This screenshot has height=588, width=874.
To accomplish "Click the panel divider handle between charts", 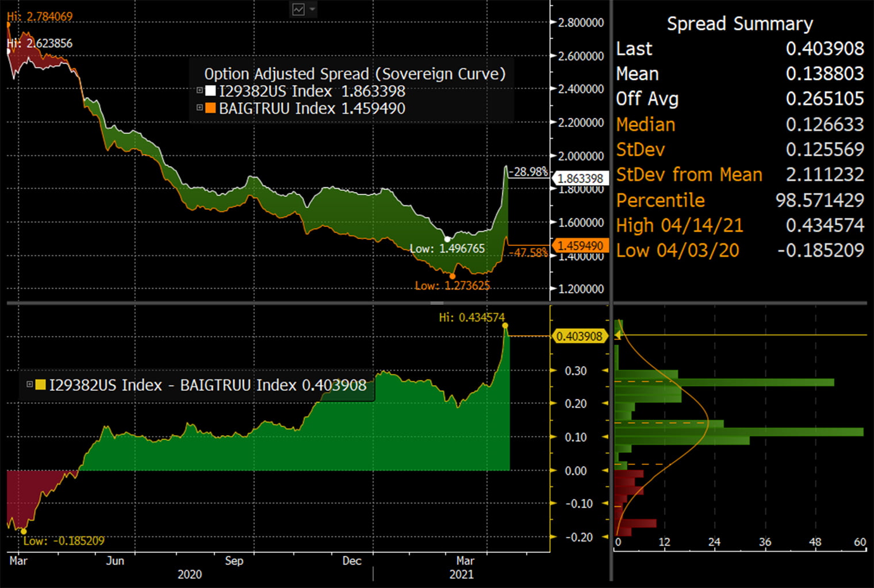I will coord(436,302).
